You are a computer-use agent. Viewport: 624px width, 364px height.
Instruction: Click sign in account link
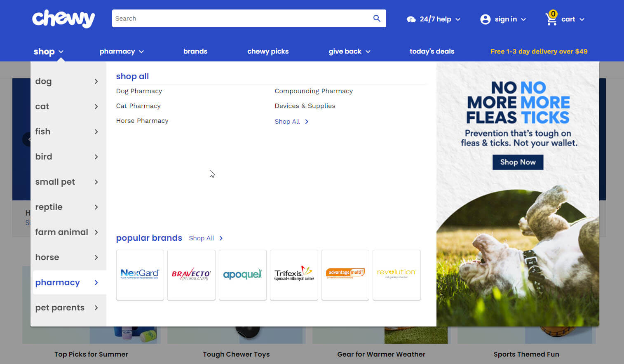(x=506, y=19)
